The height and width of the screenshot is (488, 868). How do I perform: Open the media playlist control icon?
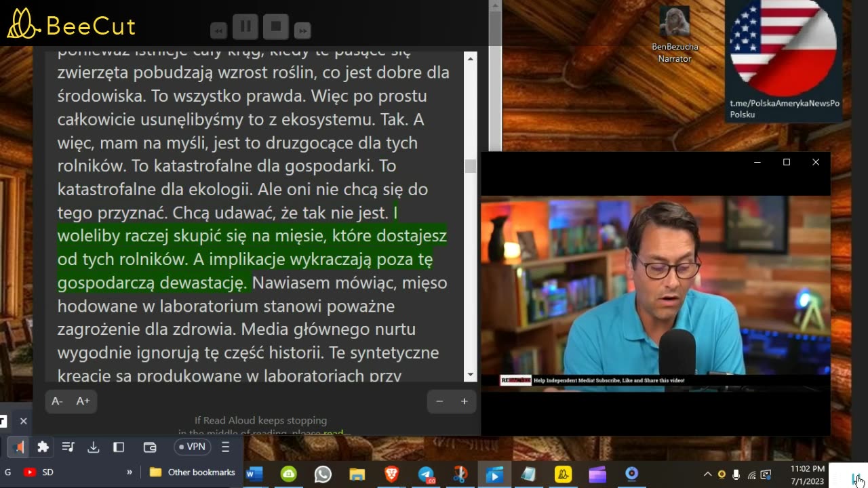pos(68,447)
